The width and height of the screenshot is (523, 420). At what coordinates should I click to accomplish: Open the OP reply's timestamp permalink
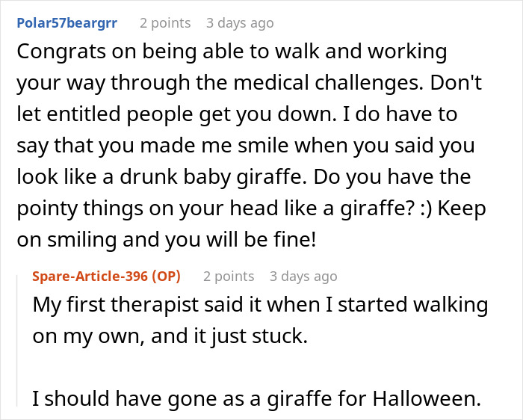point(303,277)
